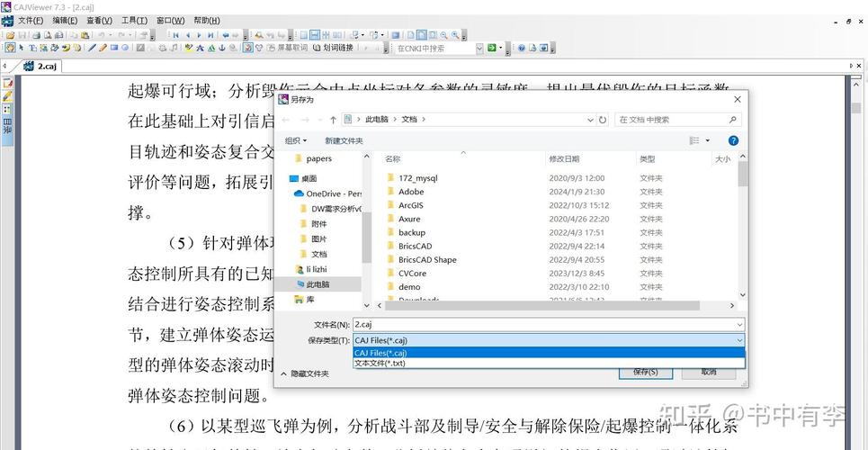Open the 文件(F) menu
Viewport: 868px width, 450px height.
click(x=31, y=21)
